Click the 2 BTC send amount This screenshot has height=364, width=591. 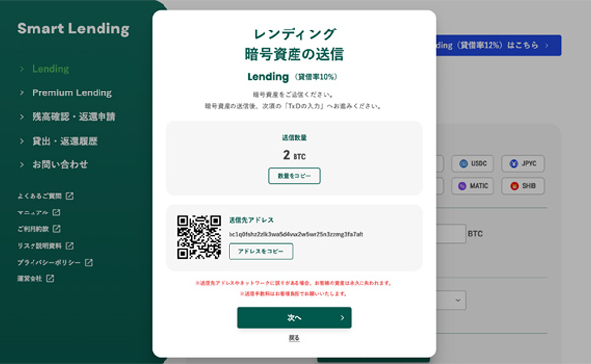click(295, 155)
